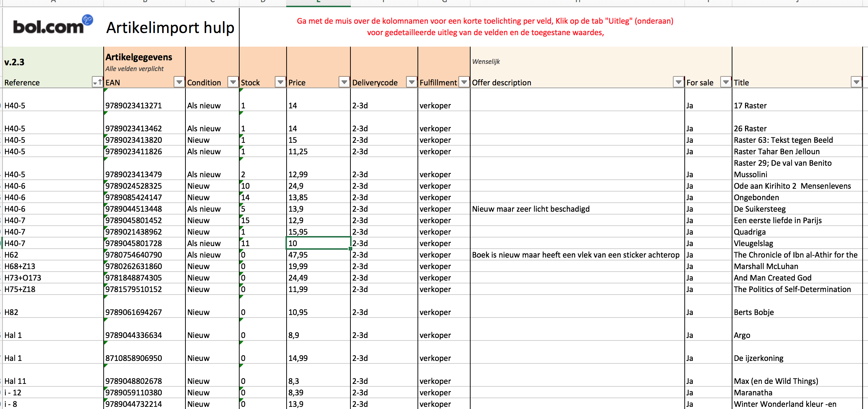Select the title cell 26 Raster
The image size is (868, 409).
797,123
